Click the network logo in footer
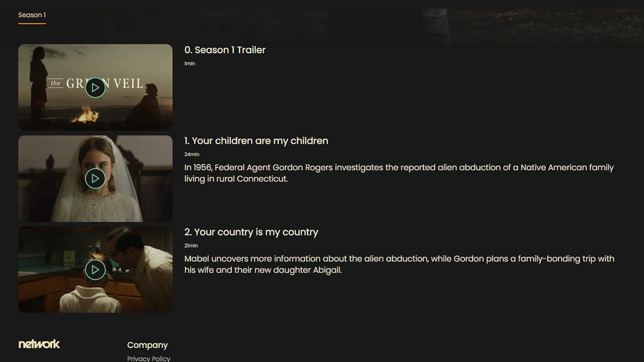Image resolution: width=644 pixels, height=362 pixels. coord(39,344)
